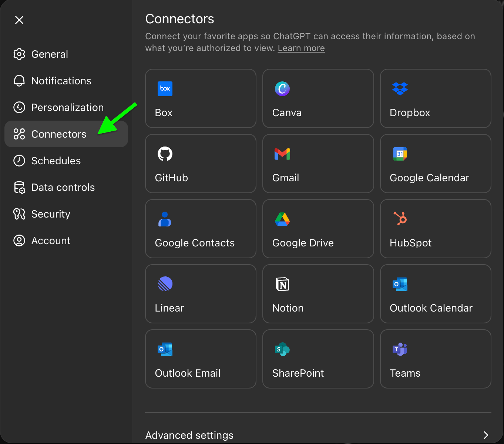Open the Box connector
This screenshot has width=504, height=444.
click(x=201, y=98)
